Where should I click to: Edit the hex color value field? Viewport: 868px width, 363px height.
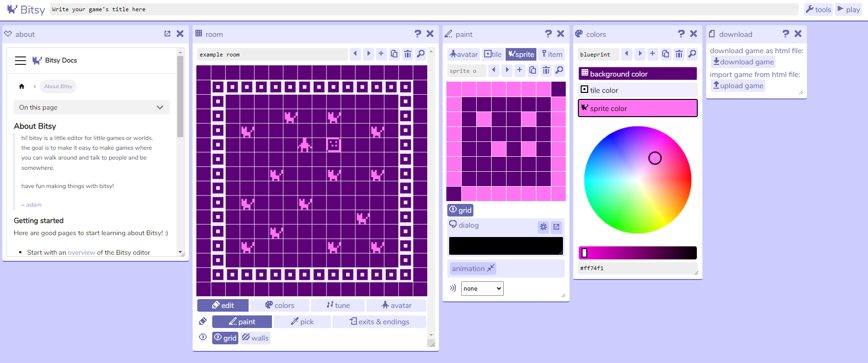pos(638,268)
